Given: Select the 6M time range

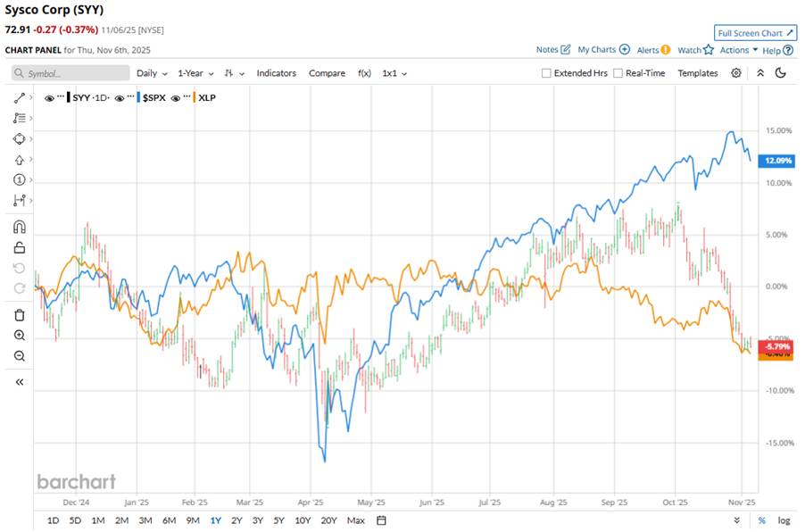Looking at the screenshot, I should tap(169, 520).
